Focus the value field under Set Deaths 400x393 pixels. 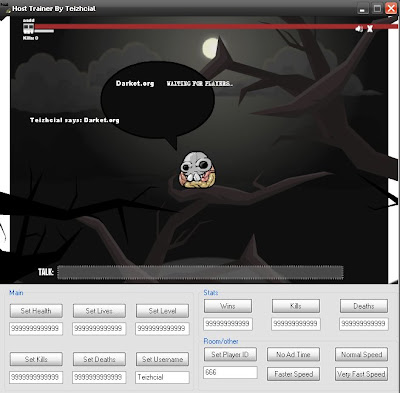(99, 377)
